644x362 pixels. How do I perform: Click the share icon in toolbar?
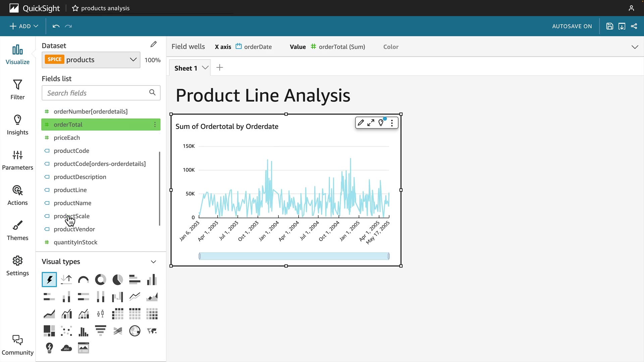634,26
